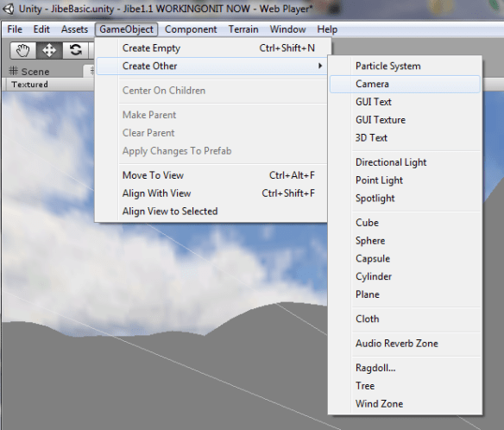
Task: Create a Sphere primitive
Action: [x=405, y=241]
